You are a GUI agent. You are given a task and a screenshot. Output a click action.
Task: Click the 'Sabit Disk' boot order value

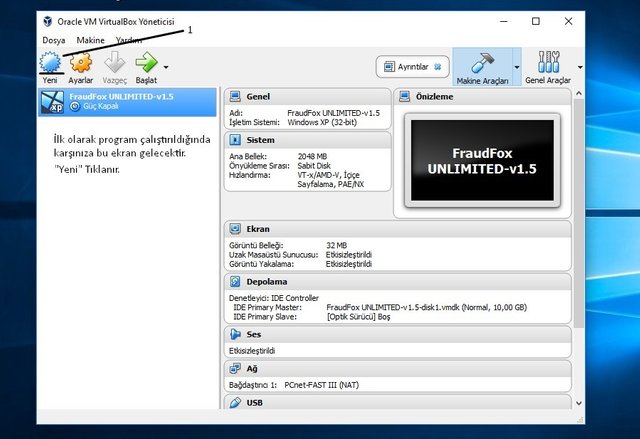314,166
